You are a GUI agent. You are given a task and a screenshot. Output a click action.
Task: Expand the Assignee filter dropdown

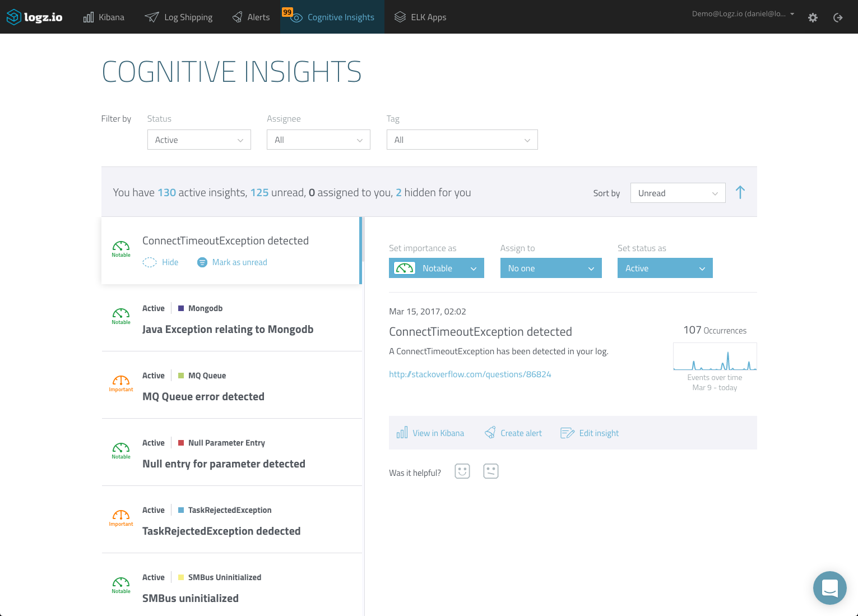318,140
